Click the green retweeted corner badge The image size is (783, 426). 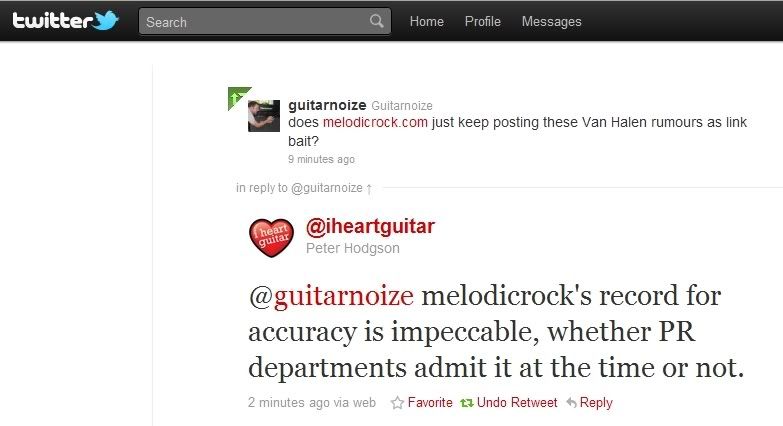click(x=239, y=97)
